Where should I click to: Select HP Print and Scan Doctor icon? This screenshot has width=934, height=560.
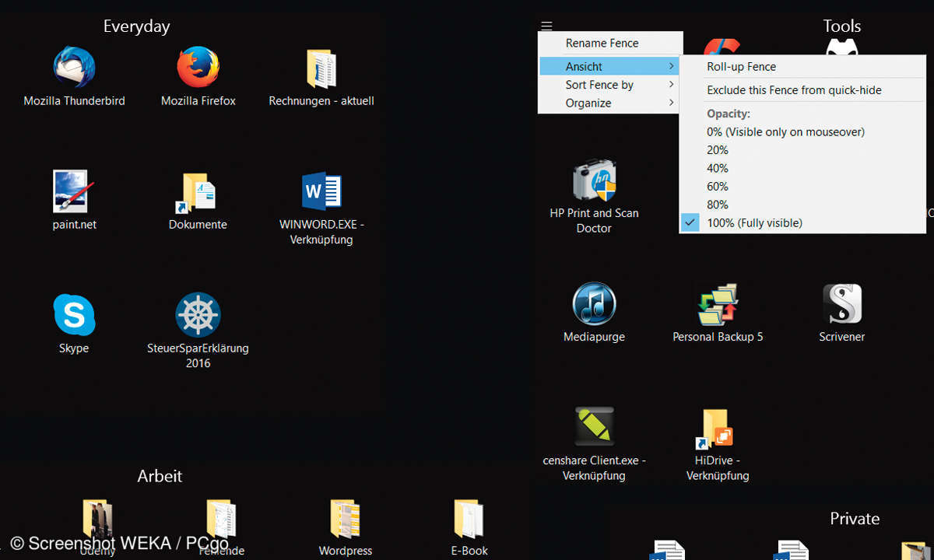tap(594, 180)
